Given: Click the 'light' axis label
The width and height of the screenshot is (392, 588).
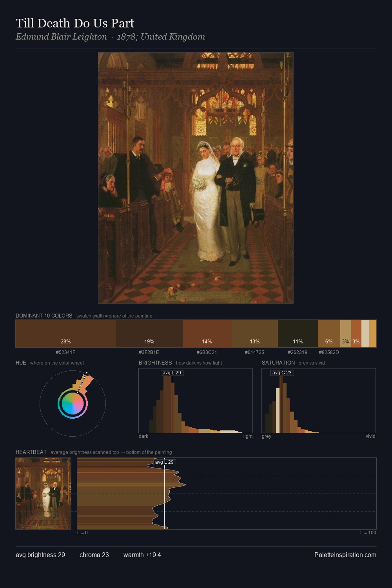Looking at the screenshot, I should click(x=248, y=436).
